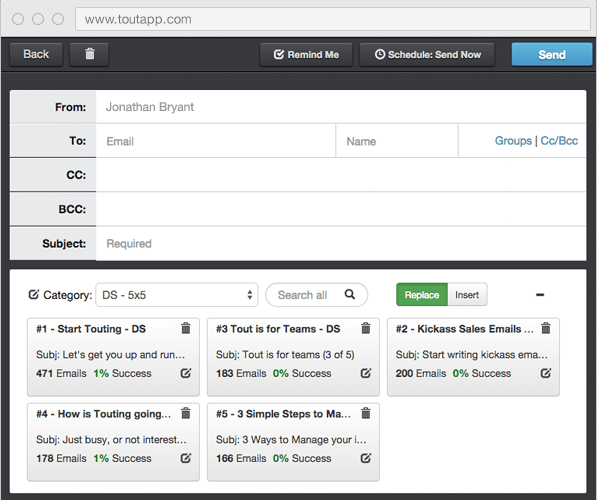Collapse the templates panel with minus icon
Viewport: 597px width, 500px height.
(540, 295)
